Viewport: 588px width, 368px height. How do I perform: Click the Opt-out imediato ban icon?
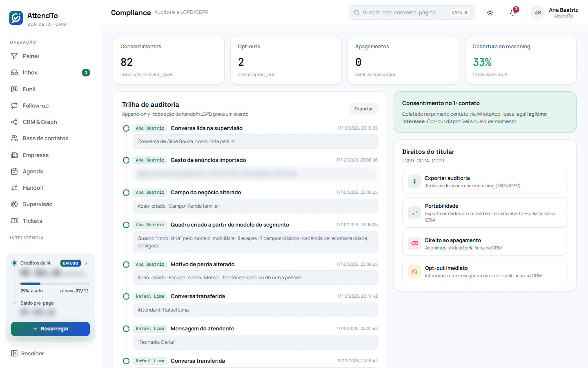point(414,272)
